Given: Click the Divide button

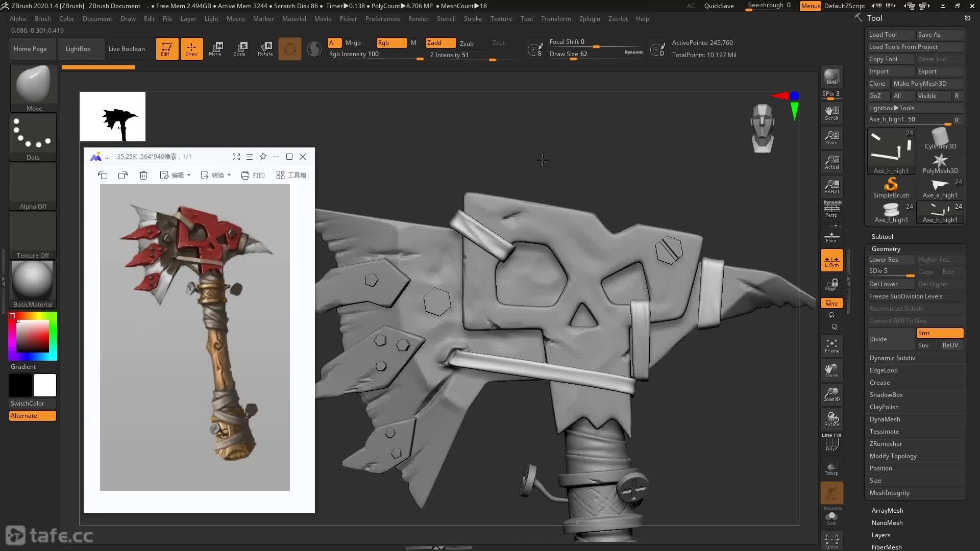Looking at the screenshot, I should [891, 339].
